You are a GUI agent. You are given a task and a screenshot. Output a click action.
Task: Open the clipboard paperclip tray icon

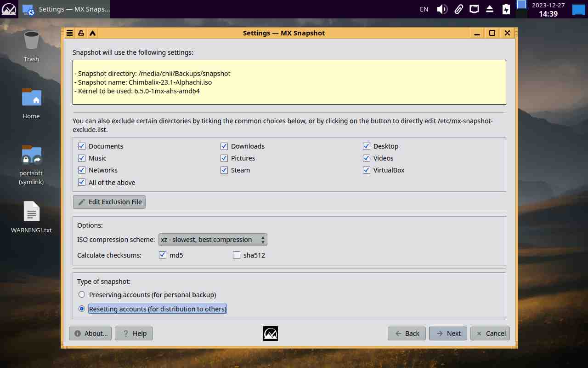coord(458,9)
